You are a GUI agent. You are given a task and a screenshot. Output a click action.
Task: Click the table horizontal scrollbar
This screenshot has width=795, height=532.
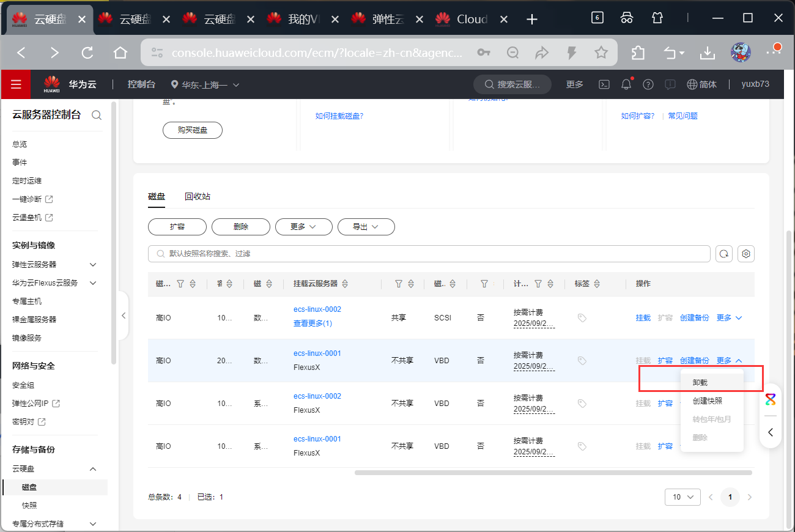[553, 473]
